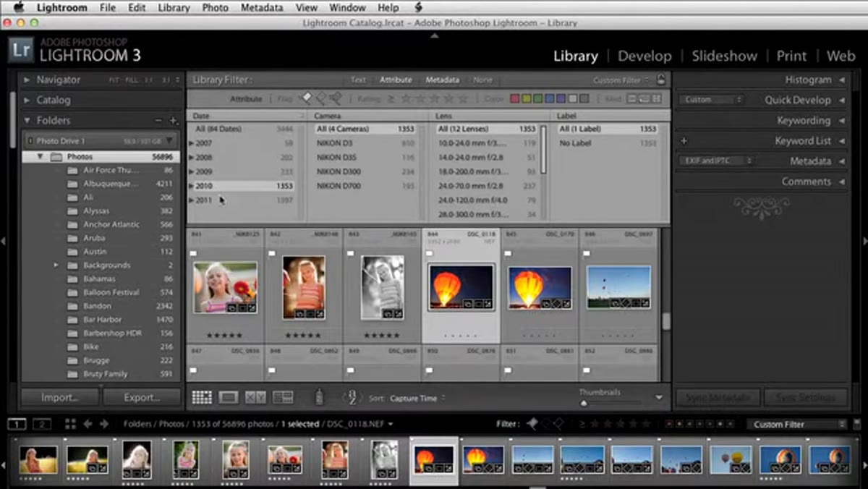
Task: Switch to the Develop module
Action: (x=644, y=56)
